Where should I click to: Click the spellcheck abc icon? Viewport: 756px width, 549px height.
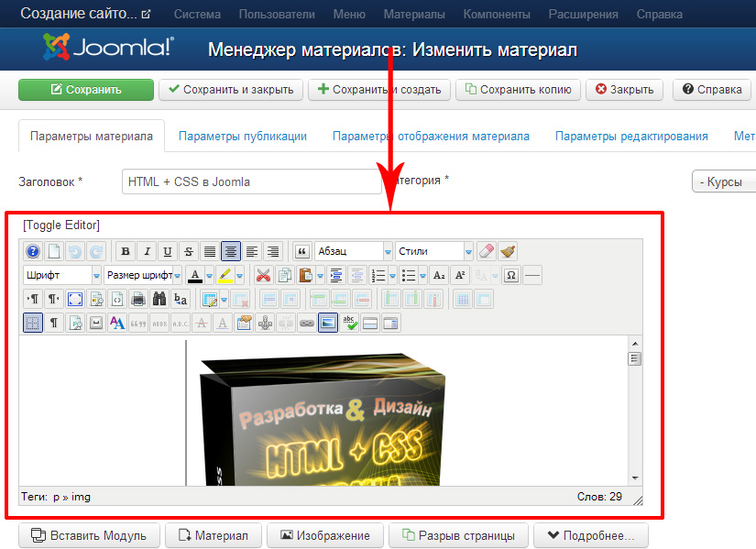coord(349,323)
